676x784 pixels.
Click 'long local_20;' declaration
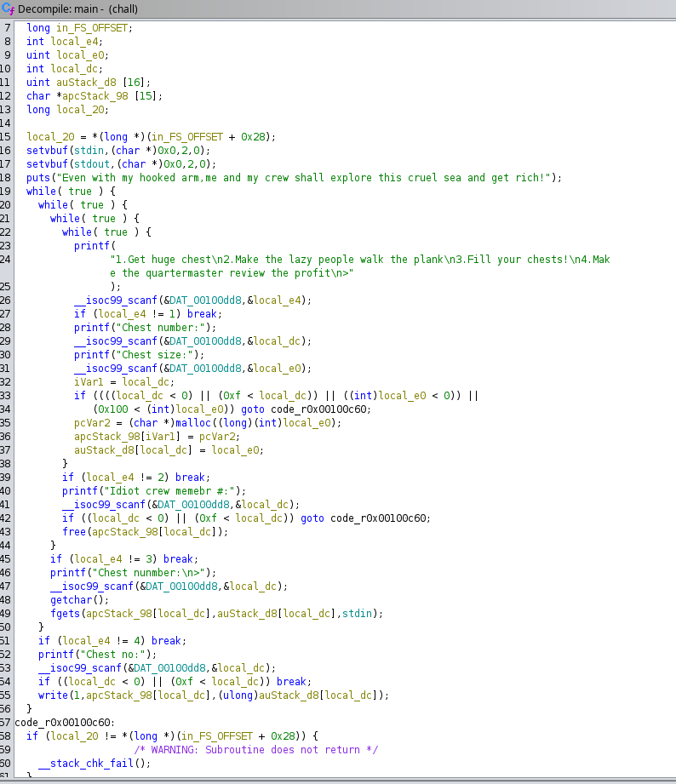[67, 110]
